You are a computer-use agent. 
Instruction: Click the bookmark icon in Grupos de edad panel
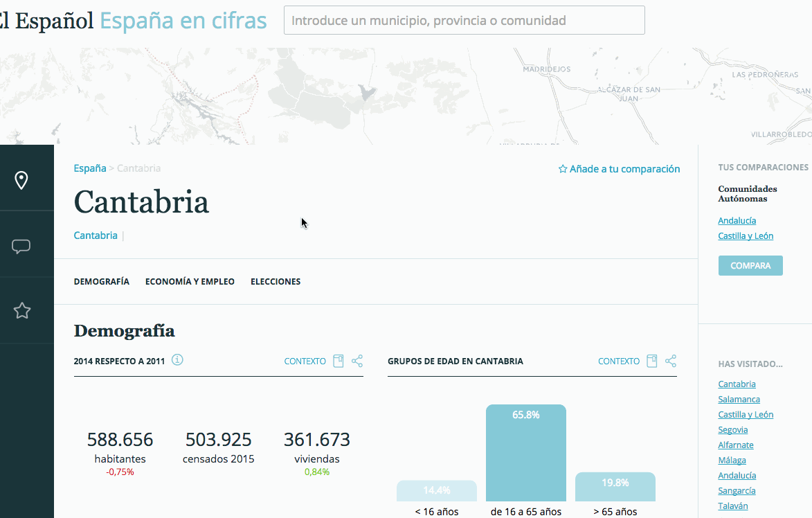(x=652, y=361)
